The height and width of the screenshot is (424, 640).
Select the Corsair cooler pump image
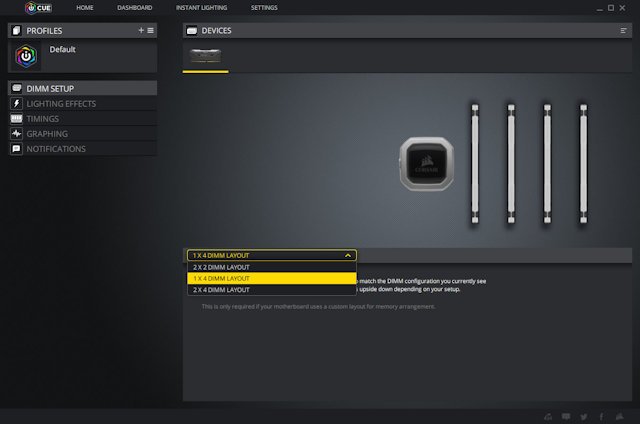click(x=427, y=164)
